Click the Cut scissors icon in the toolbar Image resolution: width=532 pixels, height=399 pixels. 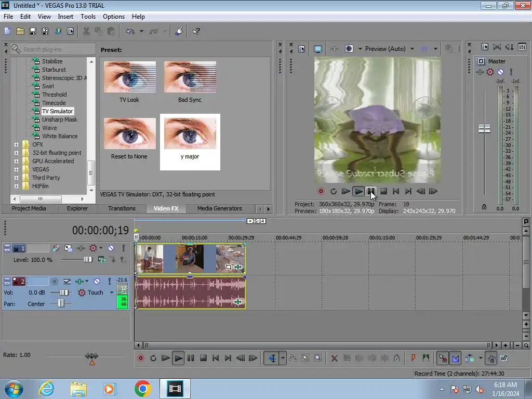pyautogui.click(x=86, y=31)
